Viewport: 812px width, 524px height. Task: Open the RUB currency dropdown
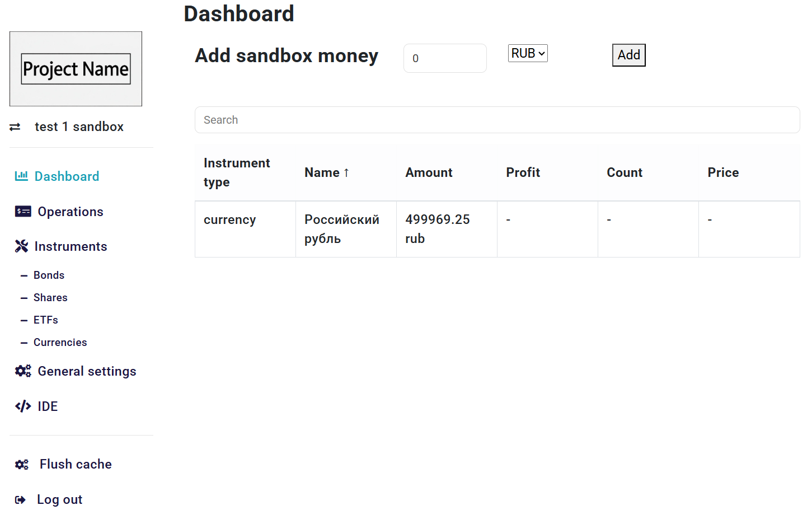527,53
